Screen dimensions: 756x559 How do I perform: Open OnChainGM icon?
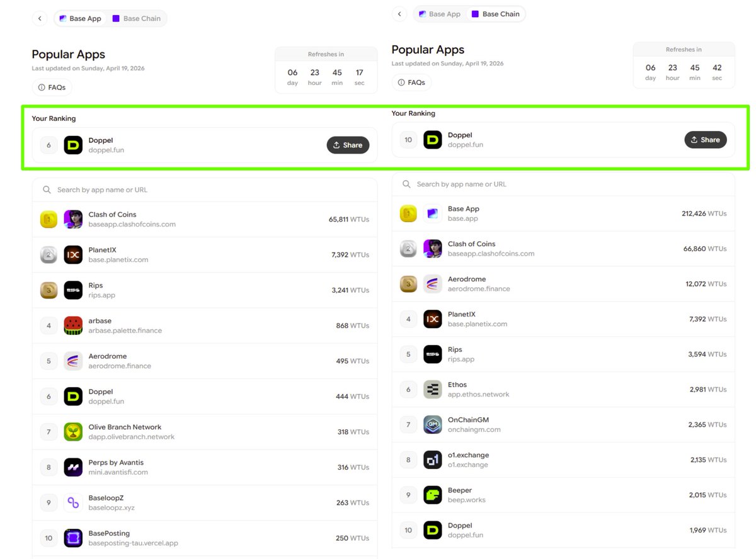(x=433, y=425)
